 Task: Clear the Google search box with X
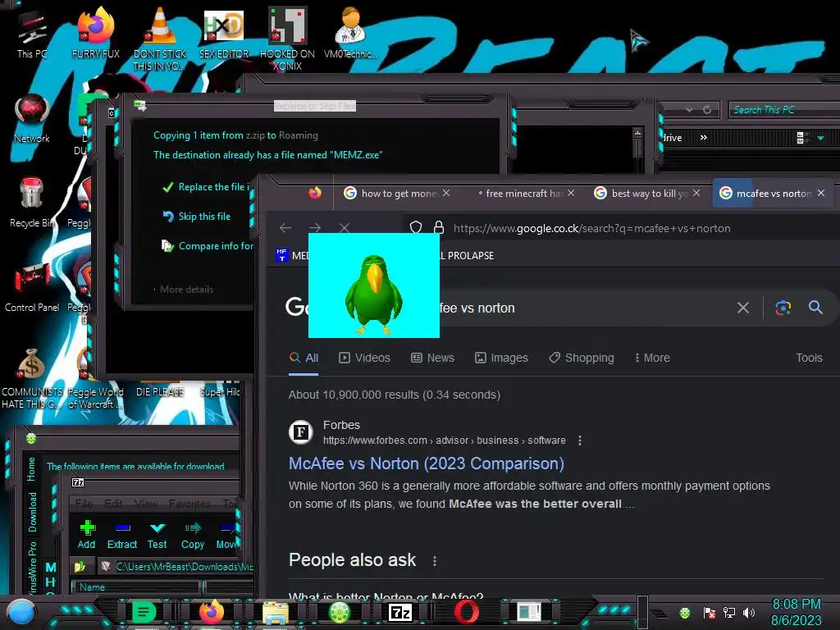[743, 308]
